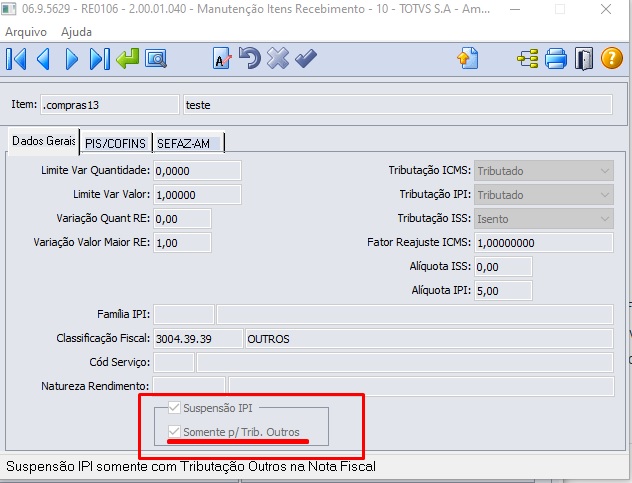Go to the previous record

pyautogui.click(x=43, y=59)
